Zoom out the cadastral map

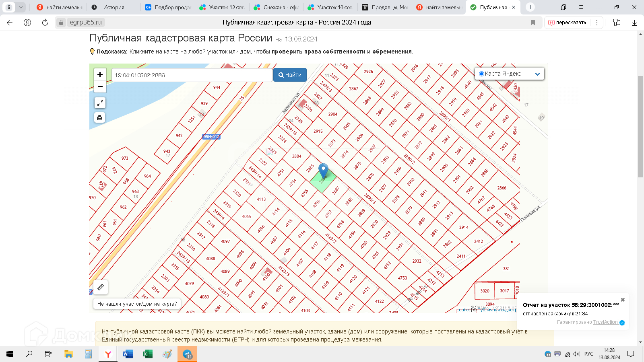click(x=100, y=86)
